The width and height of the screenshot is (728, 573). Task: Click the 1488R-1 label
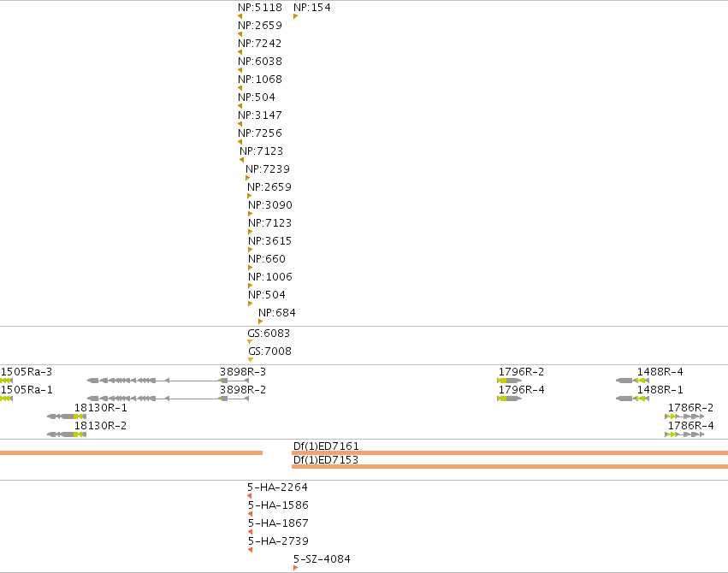(x=660, y=390)
